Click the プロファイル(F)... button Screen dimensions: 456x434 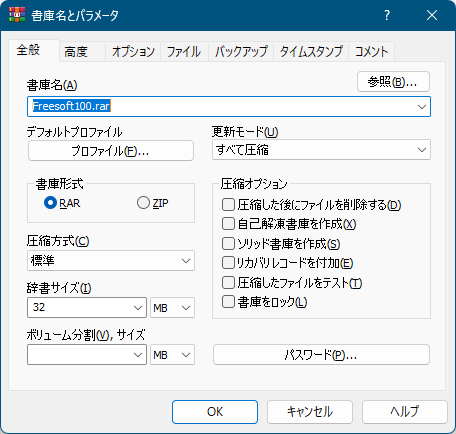[111, 151]
